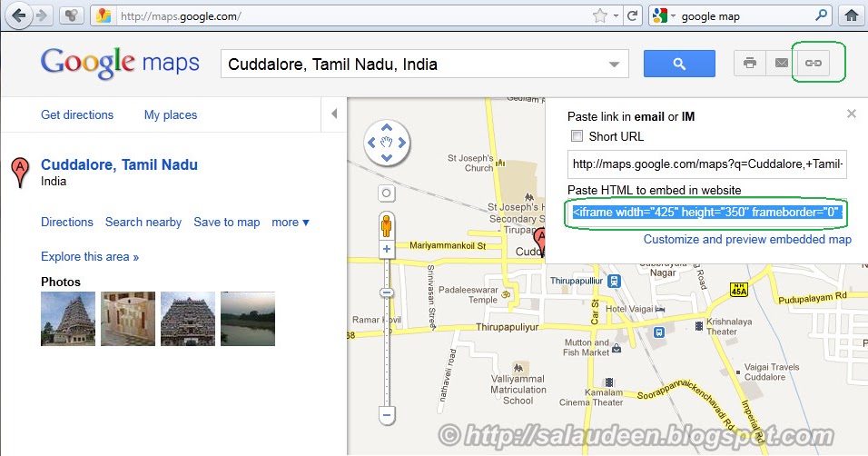Click Vaigai Travels Cuddalore label
The height and width of the screenshot is (456, 868).
(772, 372)
